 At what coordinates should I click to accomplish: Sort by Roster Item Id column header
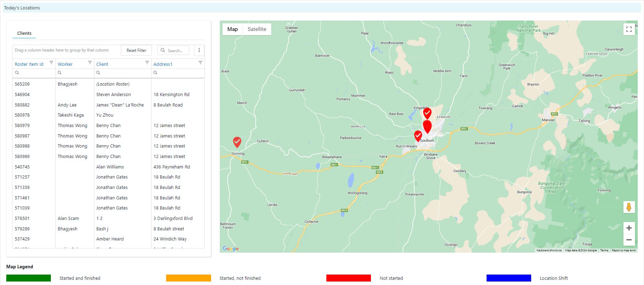pos(29,64)
